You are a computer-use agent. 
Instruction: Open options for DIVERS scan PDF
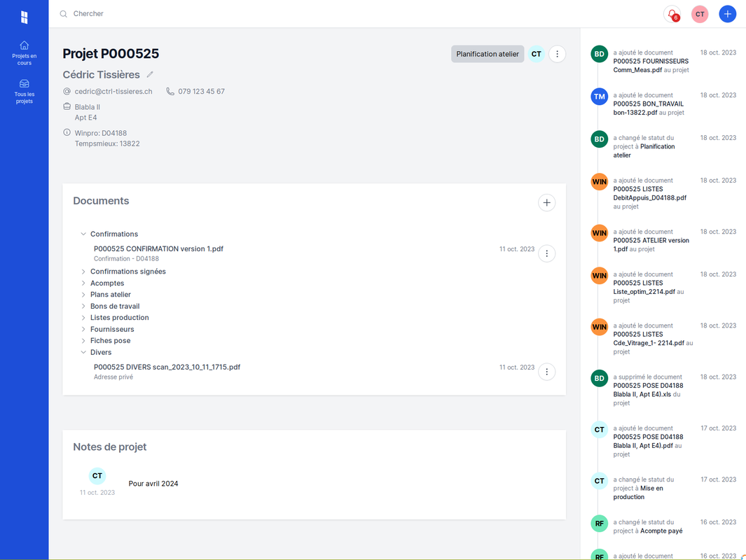[x=546, y=372]
